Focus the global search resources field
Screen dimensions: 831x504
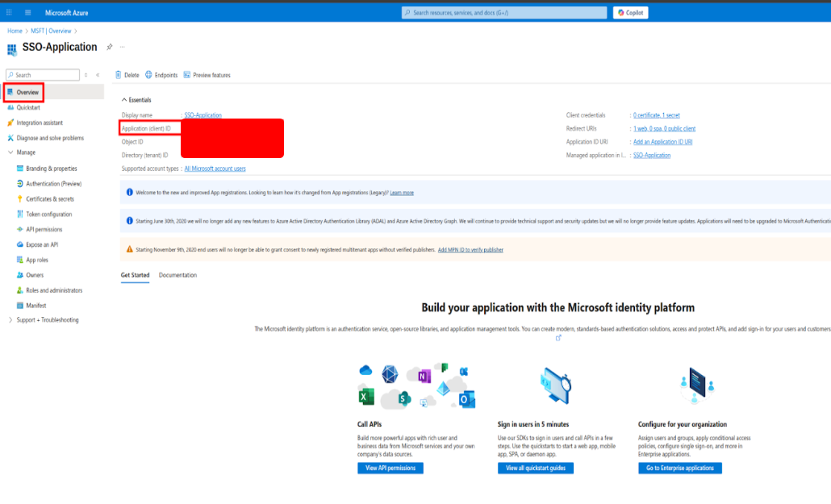(504, 13)
